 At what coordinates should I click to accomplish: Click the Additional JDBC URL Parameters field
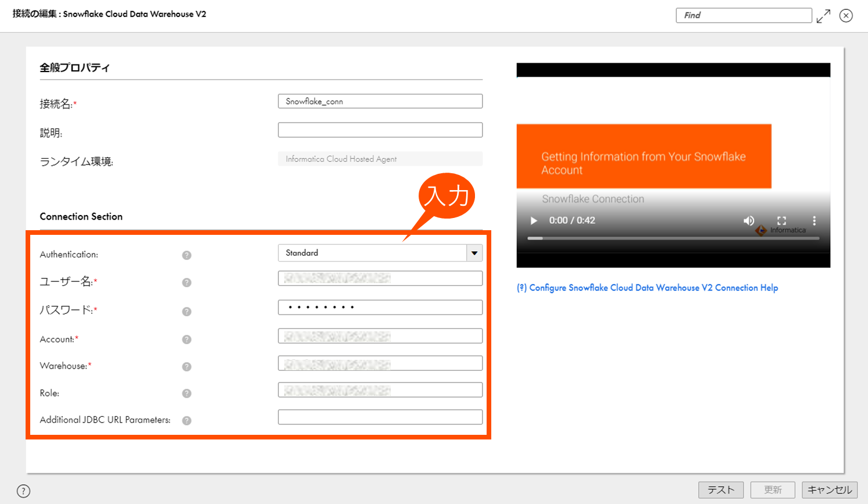click(380, 417)
